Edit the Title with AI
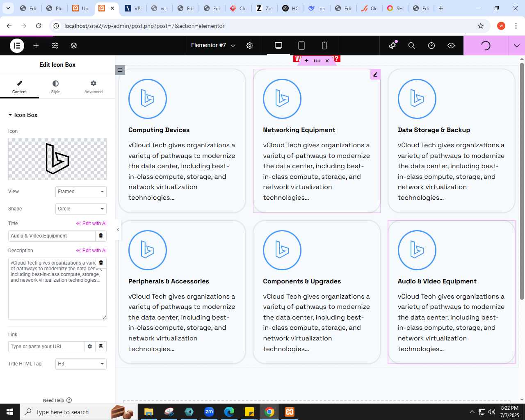Image resolution: width=525 pixels, height=420 pixels. pyautogui.click(x=91, y=224)
